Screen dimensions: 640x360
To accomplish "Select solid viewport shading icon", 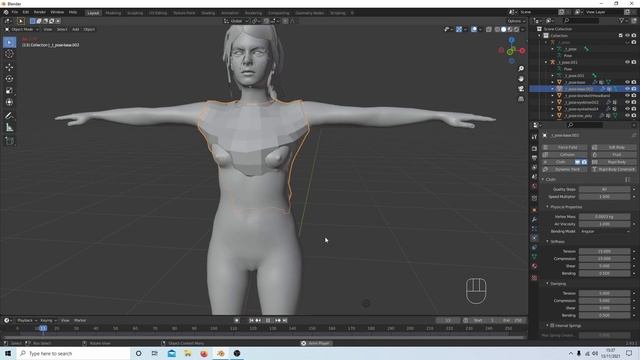I will (x=503, y=29).
